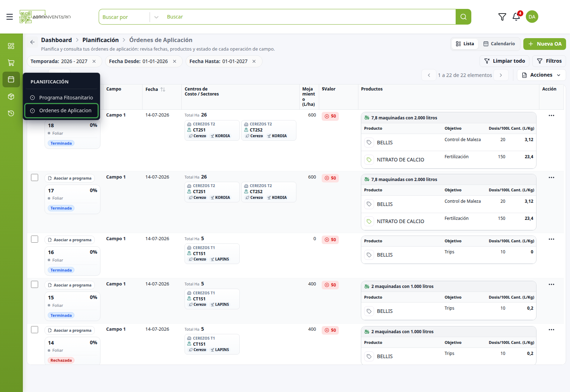This screenshot has height=392, width=570.
Task: Go to Dashboard breadcrumb
Action: 56,40
